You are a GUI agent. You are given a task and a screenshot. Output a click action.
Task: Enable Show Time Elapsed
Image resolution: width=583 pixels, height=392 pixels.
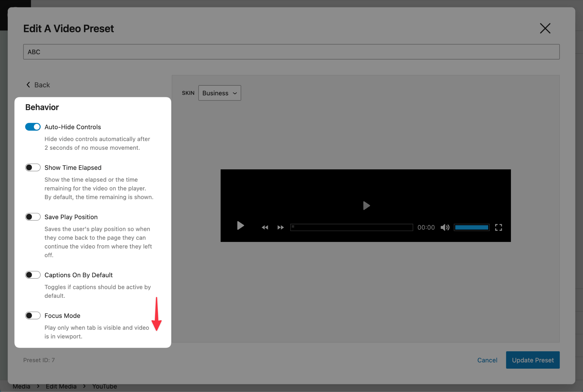[x=33, y=167]
